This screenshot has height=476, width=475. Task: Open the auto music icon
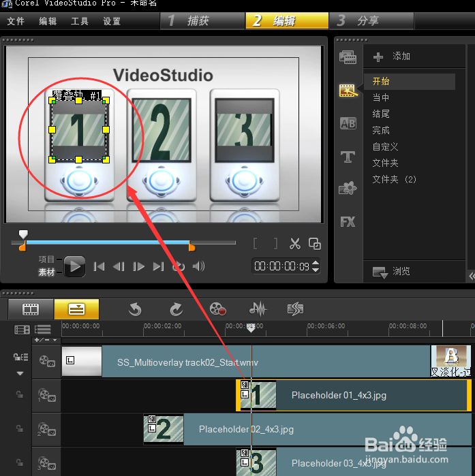pos(296,309)
